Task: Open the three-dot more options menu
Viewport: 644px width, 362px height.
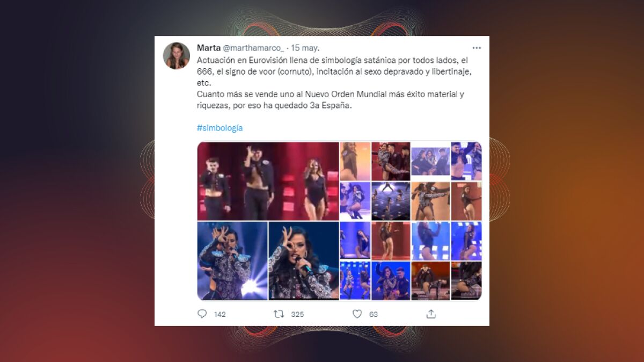Action: [477, 48]
